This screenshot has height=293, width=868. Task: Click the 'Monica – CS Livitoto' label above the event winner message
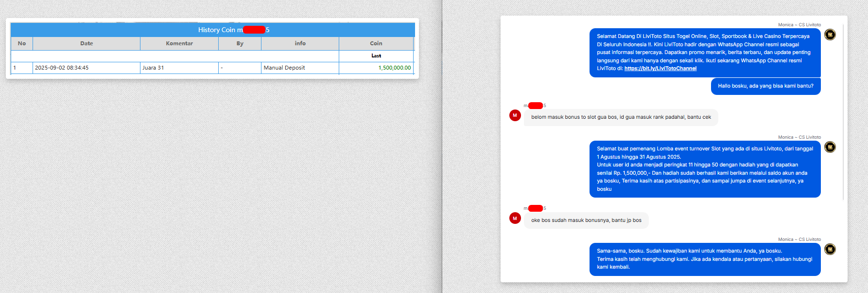click(x=799, y=137)
